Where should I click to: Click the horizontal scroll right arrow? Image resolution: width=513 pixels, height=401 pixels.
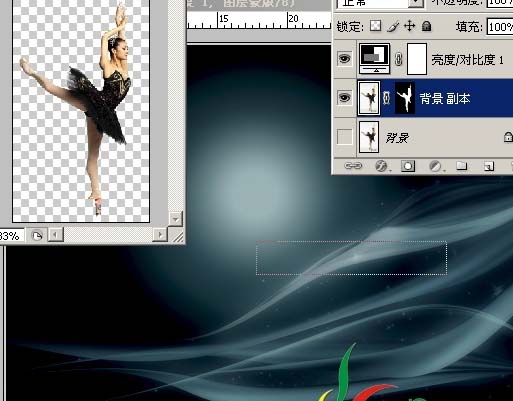[x=160, y=235]
